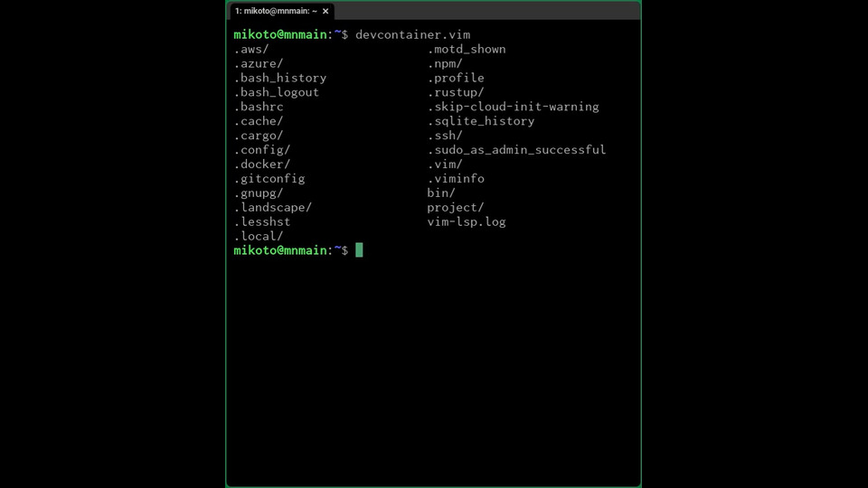Image resolution: width=868 pixels, height=488 pixels.
Task: Click the .landscape/ directory entry
Action: pos(273,208)
